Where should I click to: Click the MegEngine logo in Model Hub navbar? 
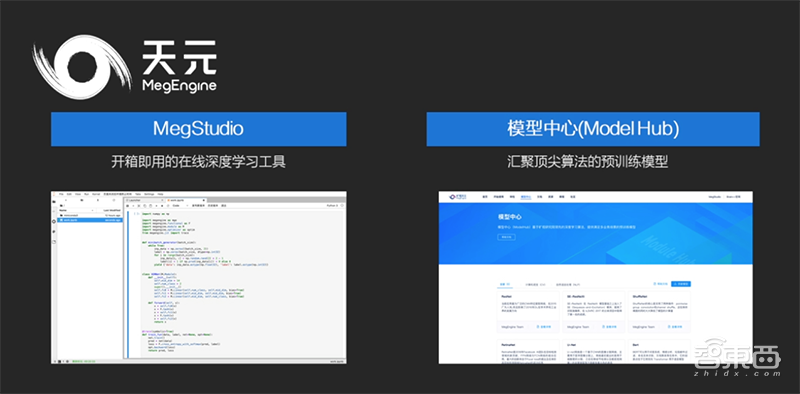(x=458, y=197)
